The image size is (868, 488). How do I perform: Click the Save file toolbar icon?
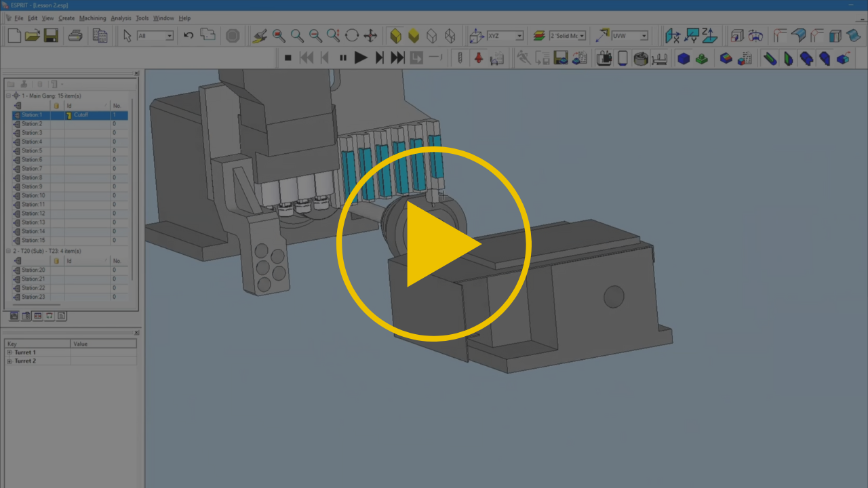click(51, 36)
